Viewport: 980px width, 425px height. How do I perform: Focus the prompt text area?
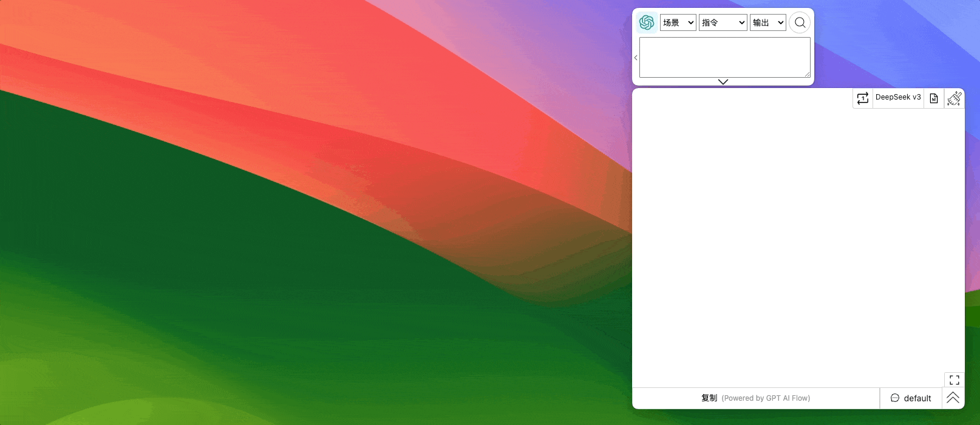pos(724,57)
